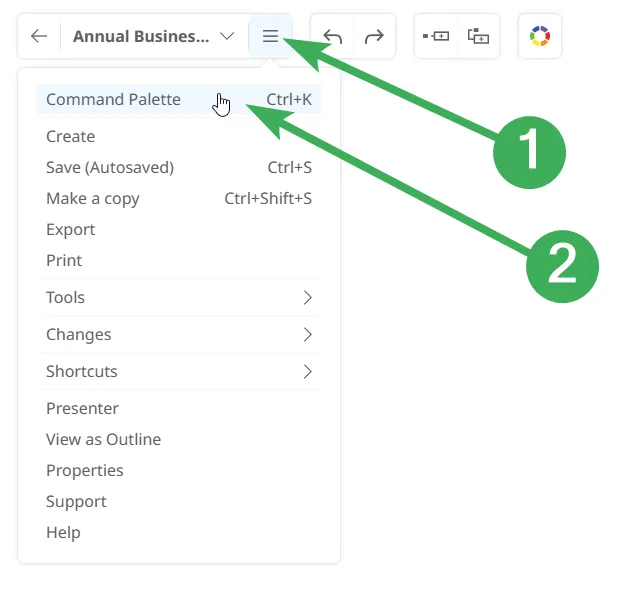Expand the Shortcuts submenu
The height and width of the screenshot is (595, 639).
[x=180, y=371]
